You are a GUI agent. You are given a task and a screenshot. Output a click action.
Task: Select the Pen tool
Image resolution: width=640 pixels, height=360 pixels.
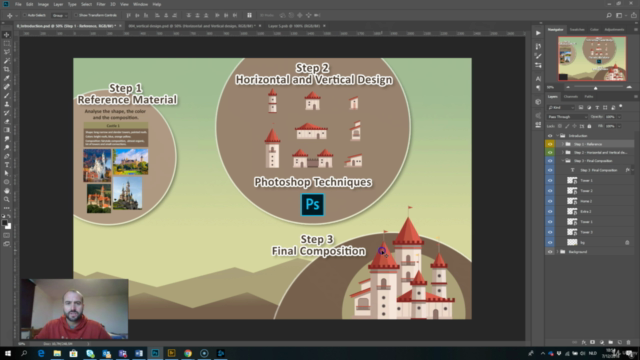tap(7, 156)
